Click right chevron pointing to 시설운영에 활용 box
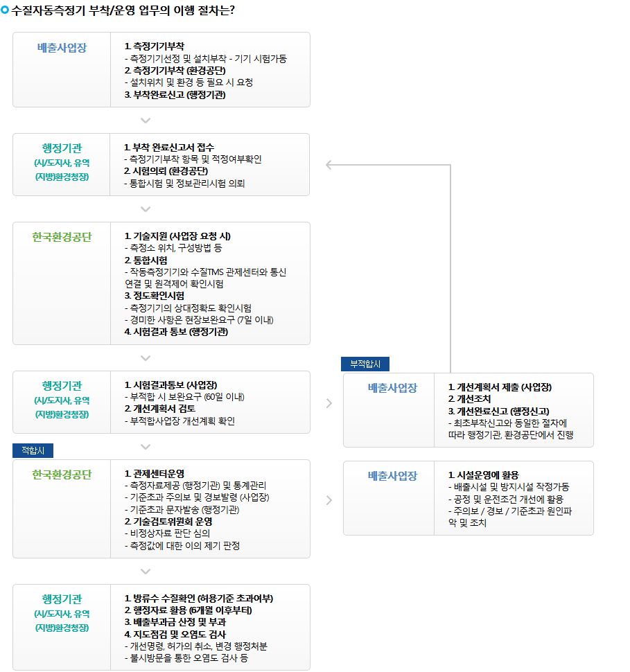Screen dimensions: 630x672 click(x=329, y=499)
